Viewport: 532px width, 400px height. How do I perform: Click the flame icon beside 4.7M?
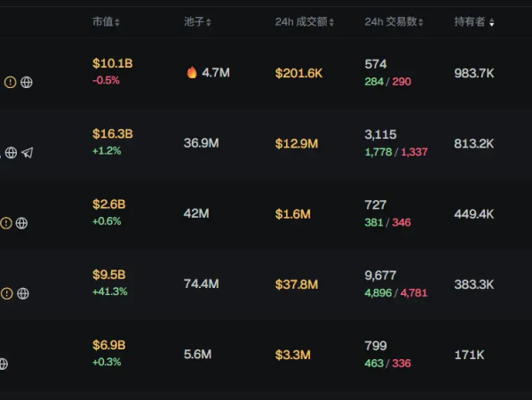(x=192, y=72)
